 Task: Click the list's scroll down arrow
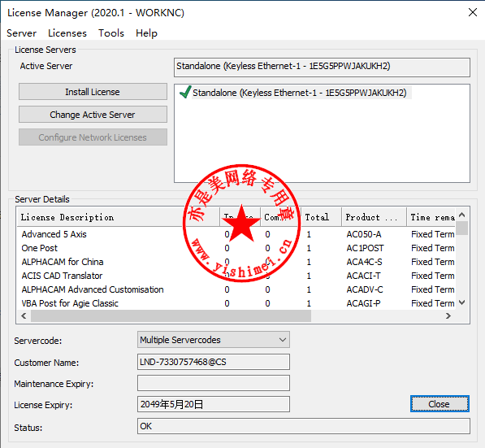461,302
